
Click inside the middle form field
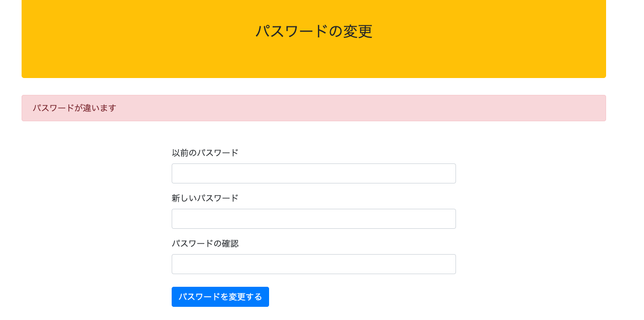tap(313, 218)
